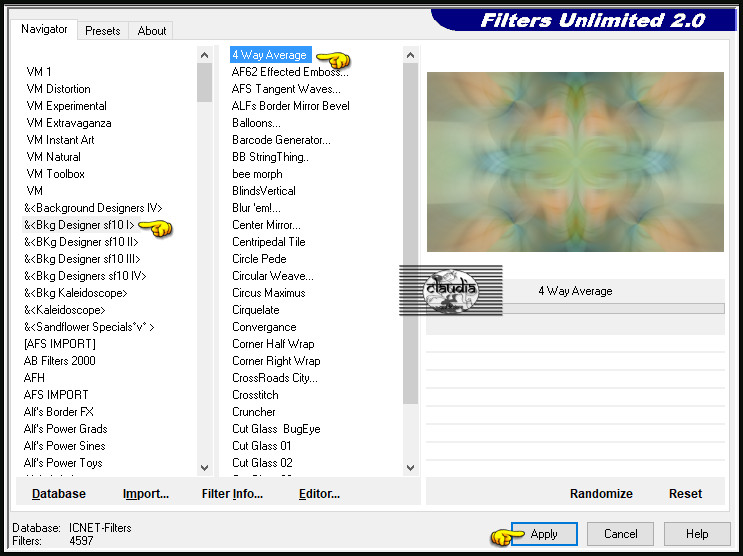
Task: Switch to the Presets tab
Action: tap(103, 31)
